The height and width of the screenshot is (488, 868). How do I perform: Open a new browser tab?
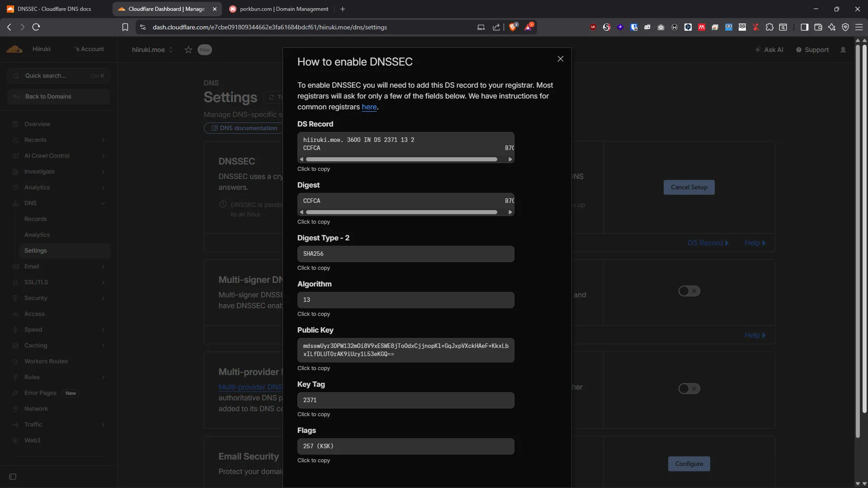pyautogui.click(x=343, y=9)
